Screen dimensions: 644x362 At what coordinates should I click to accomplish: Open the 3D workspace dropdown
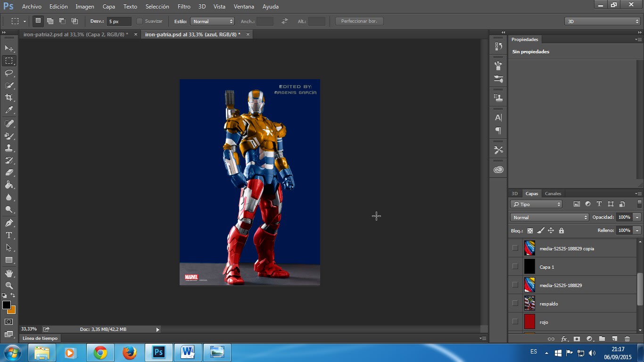click(x=602, y=21)
